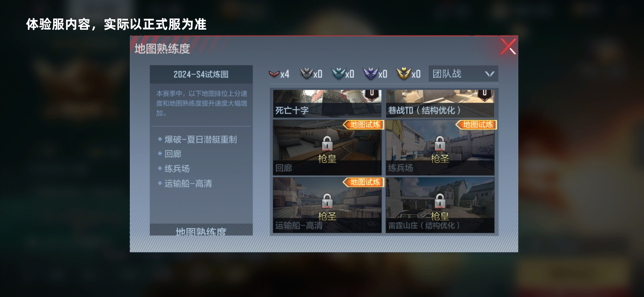Select 爆破-夏日潜艇重制 in the list
This screenshot has width=644, height=297.
coord(201,139)
